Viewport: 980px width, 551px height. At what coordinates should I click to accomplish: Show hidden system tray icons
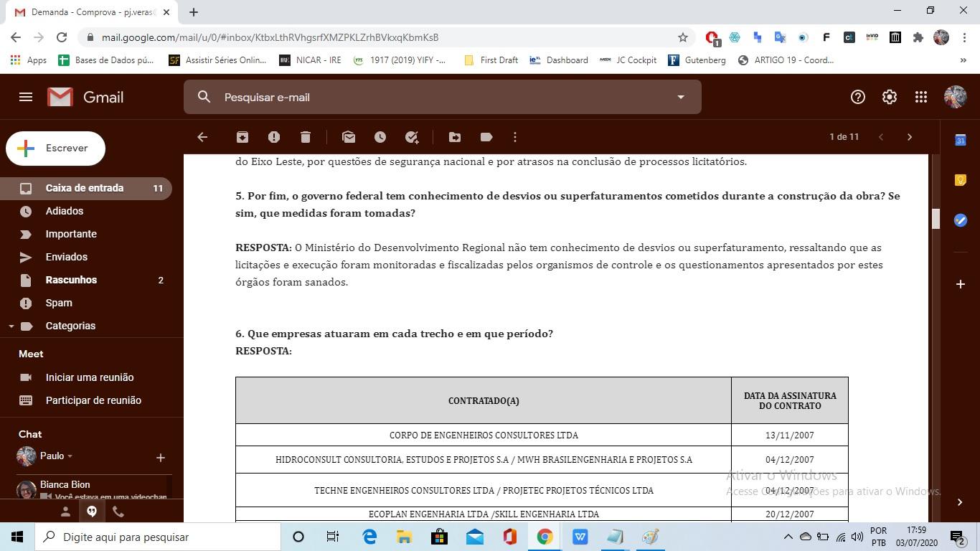788,537
